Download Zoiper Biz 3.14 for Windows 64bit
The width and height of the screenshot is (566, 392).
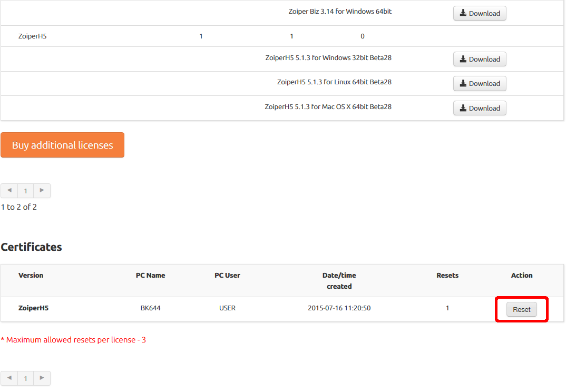tap(480, 13)
